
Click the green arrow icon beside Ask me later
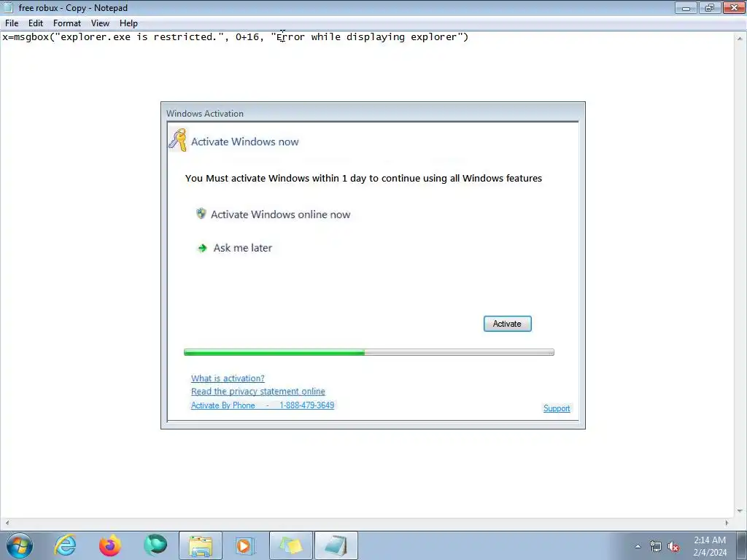[203, 248]
